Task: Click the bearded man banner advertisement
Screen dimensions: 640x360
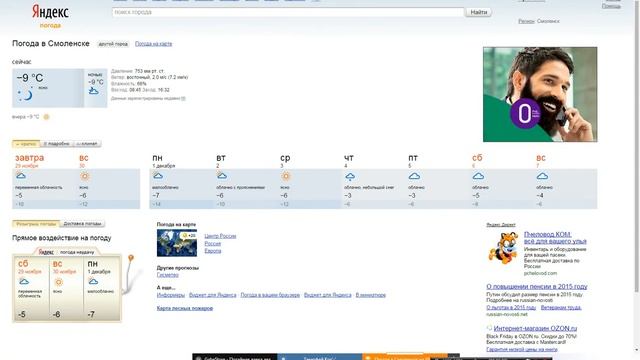Action: [x=540, y=94]
